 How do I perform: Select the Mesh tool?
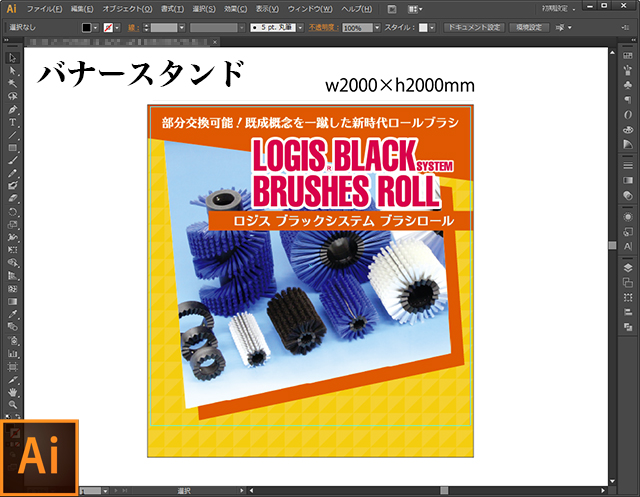[12, 289]
